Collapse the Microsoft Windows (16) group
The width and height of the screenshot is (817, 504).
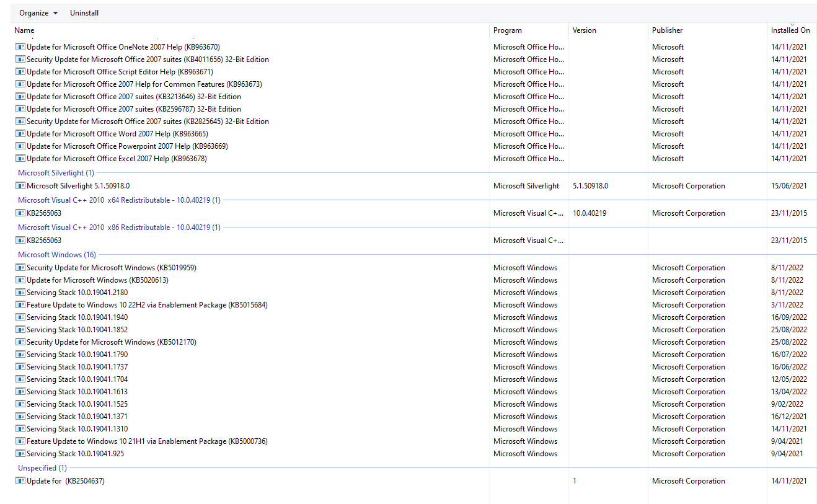pyautogui.click(x=57, y=255)
